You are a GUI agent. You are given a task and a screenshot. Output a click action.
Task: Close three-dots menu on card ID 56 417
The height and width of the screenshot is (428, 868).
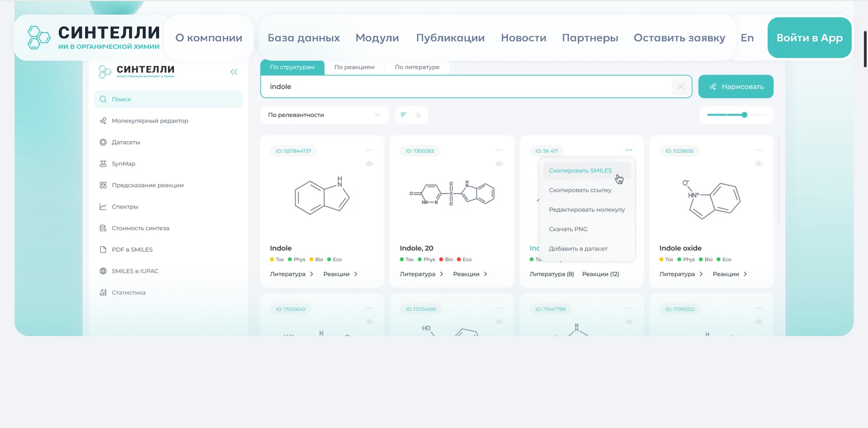tap(629, 150)
